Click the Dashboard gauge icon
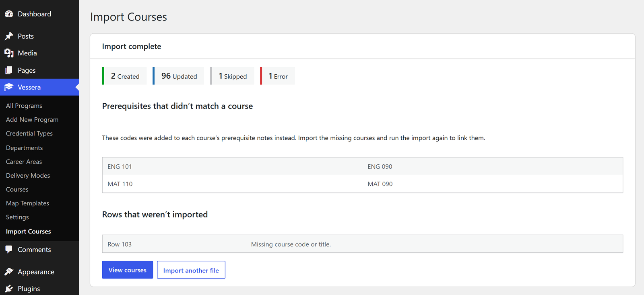This screenshot has height=295, width=644. pos(9,14)
